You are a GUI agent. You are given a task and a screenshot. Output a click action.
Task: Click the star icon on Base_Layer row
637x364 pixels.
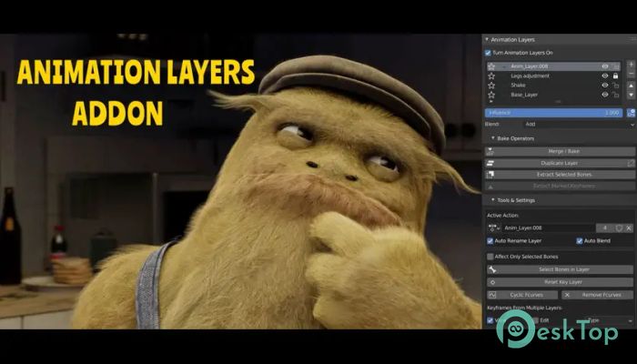[x=491, y=95]
